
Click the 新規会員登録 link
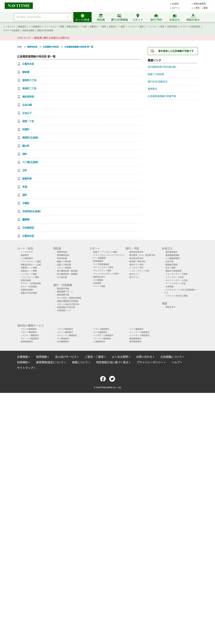(199, 4)
